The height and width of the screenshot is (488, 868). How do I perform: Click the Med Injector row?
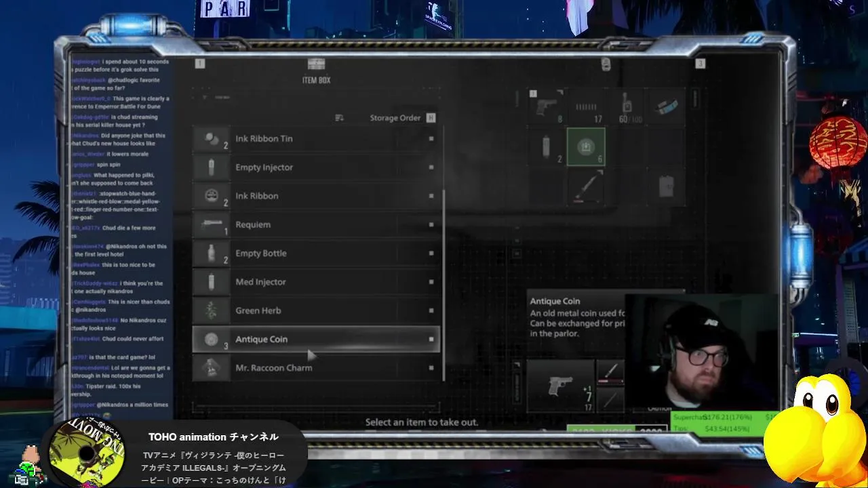[316, 282]
